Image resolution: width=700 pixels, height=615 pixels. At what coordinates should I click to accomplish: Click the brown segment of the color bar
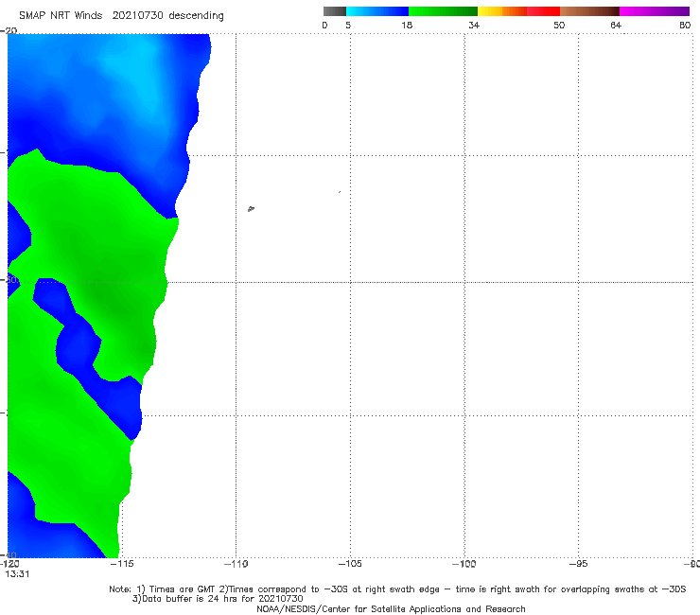[x=589, y=11]
